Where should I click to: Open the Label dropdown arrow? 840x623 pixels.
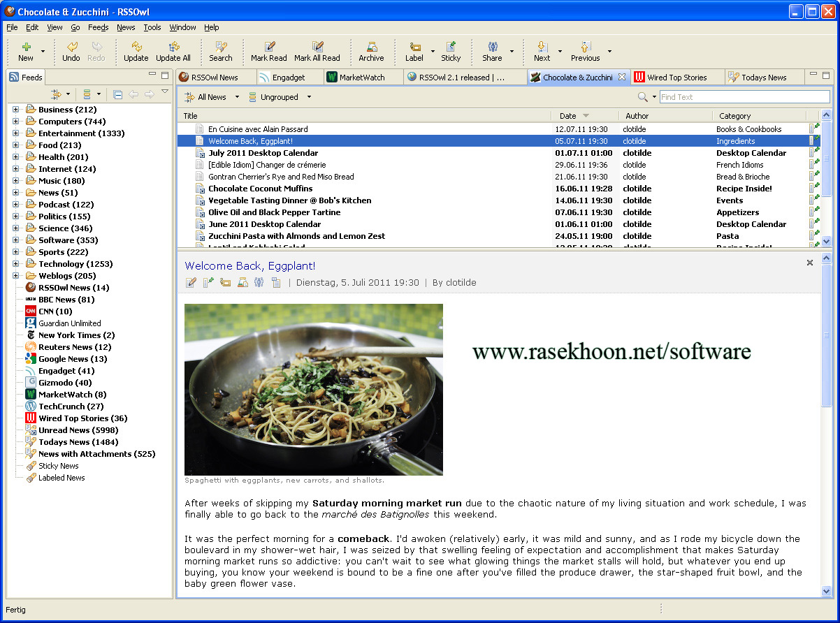[433, 51]
